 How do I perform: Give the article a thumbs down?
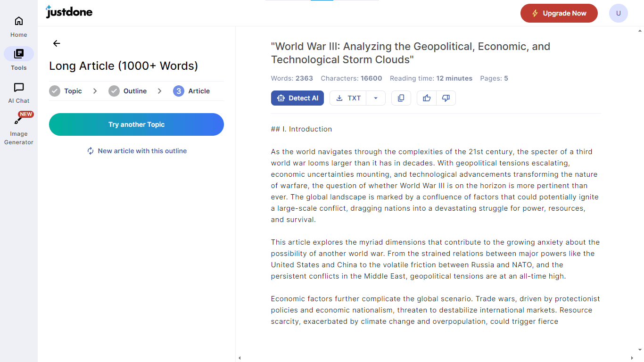[446, 98]
